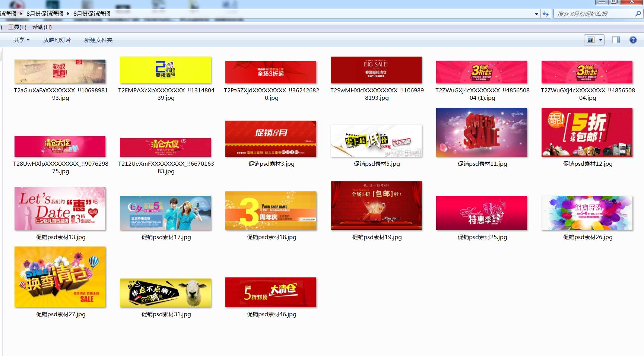644x356 pixels.
Task: Select 促销psd素材5.jpg thumbnail
Action: (377, 141)
